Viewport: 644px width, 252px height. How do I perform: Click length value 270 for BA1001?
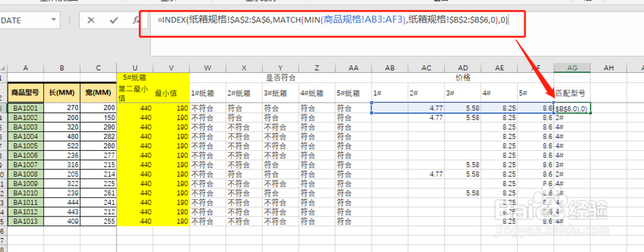[62, 108]
